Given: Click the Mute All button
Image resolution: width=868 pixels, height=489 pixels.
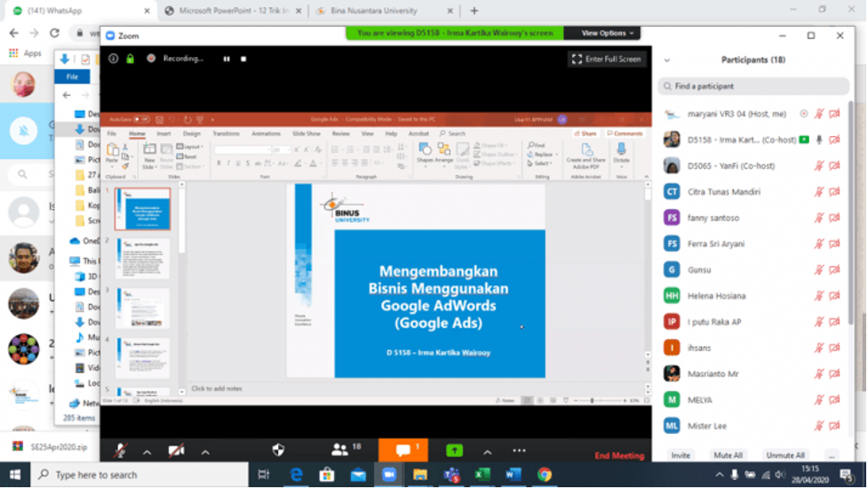Looking at the screenshot, I should 728,455.
